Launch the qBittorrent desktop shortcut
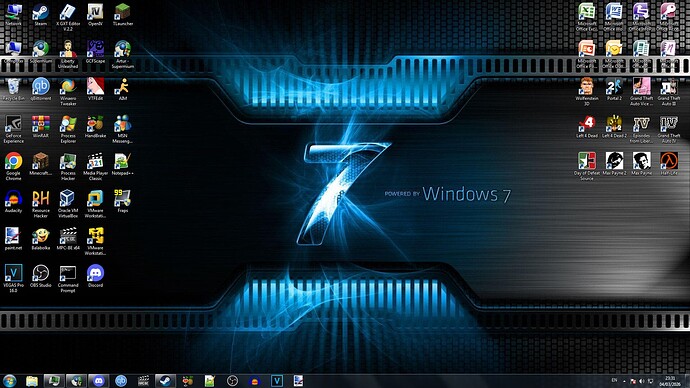 [x=40, y=89]
